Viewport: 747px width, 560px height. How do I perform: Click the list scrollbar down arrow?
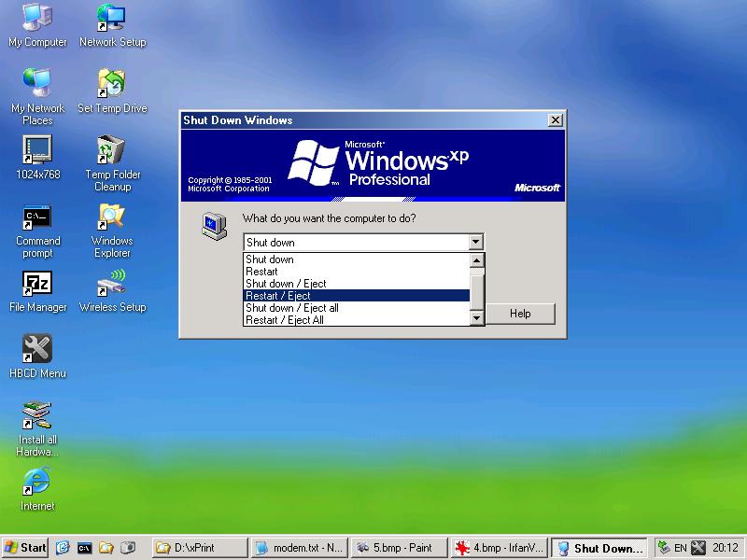coord(476,318)
